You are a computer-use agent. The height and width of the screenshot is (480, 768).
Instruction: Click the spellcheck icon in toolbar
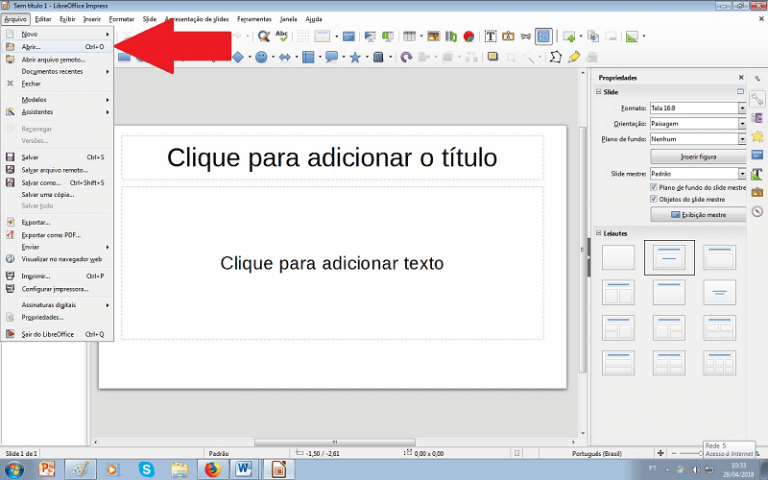tap(282, 36)
